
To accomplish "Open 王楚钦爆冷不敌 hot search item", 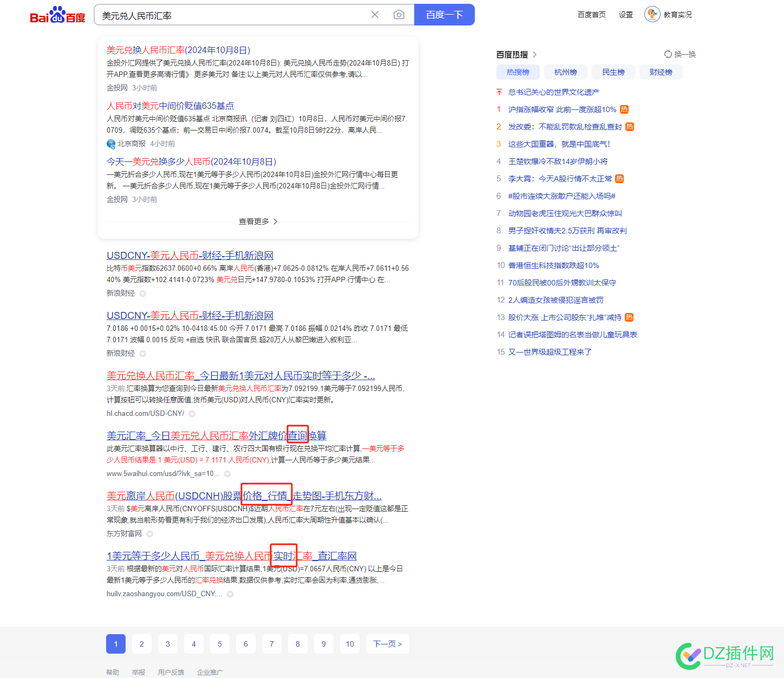I will 558,161.
